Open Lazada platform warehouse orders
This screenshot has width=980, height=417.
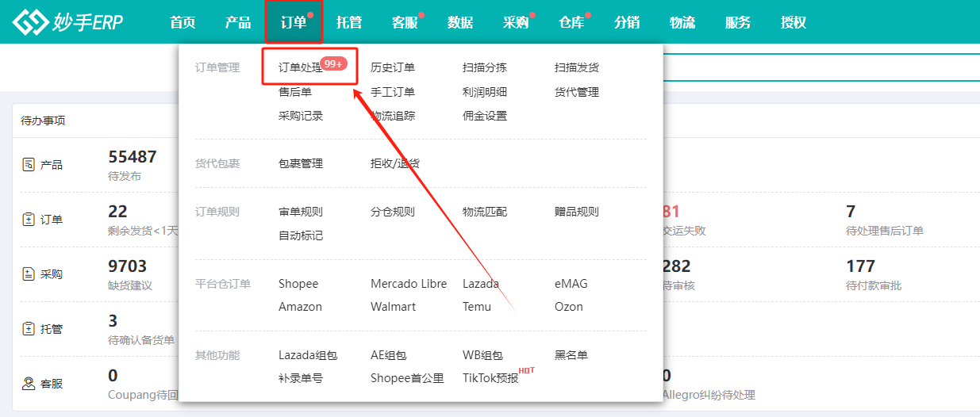pos(481,284)
